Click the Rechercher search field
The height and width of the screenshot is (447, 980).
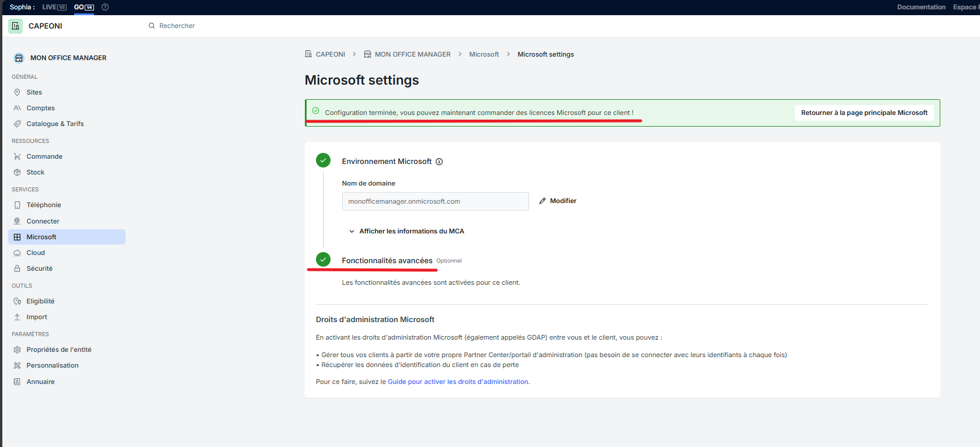point(177,26)
